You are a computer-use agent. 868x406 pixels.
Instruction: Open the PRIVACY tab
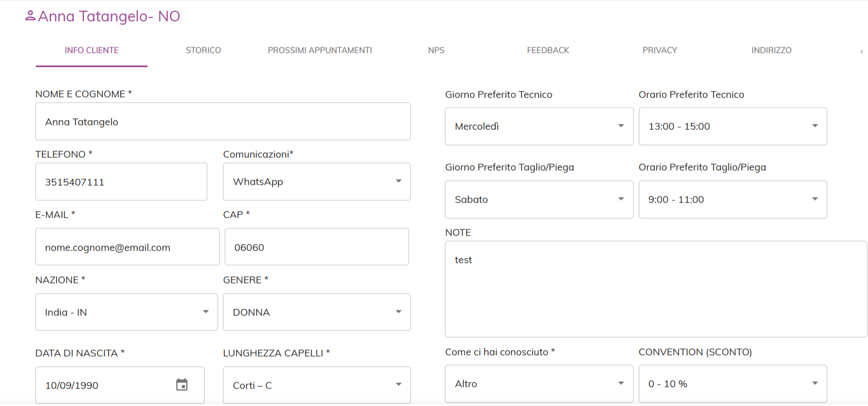[660, 50]
